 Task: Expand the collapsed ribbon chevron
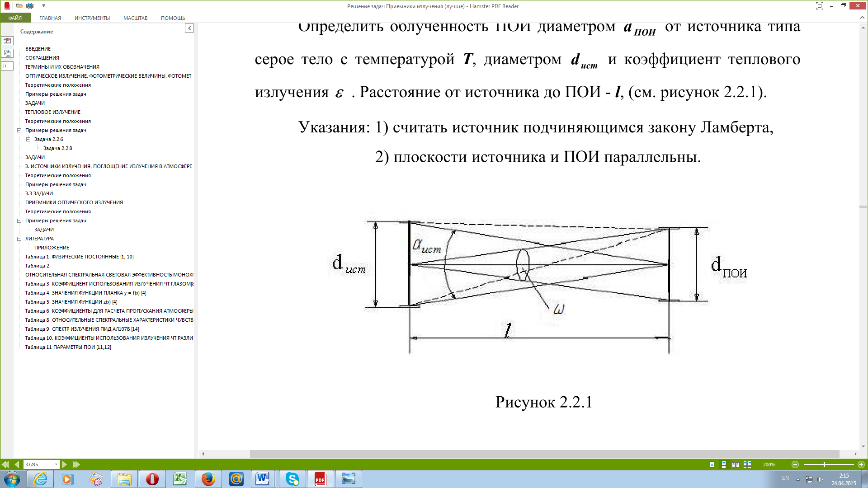pos(862,18)
